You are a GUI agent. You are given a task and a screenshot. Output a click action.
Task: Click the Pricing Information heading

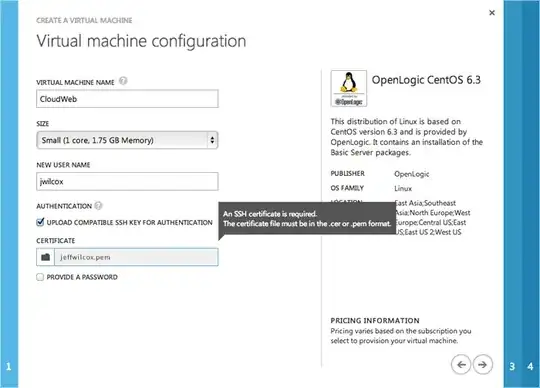click(375, 321)
